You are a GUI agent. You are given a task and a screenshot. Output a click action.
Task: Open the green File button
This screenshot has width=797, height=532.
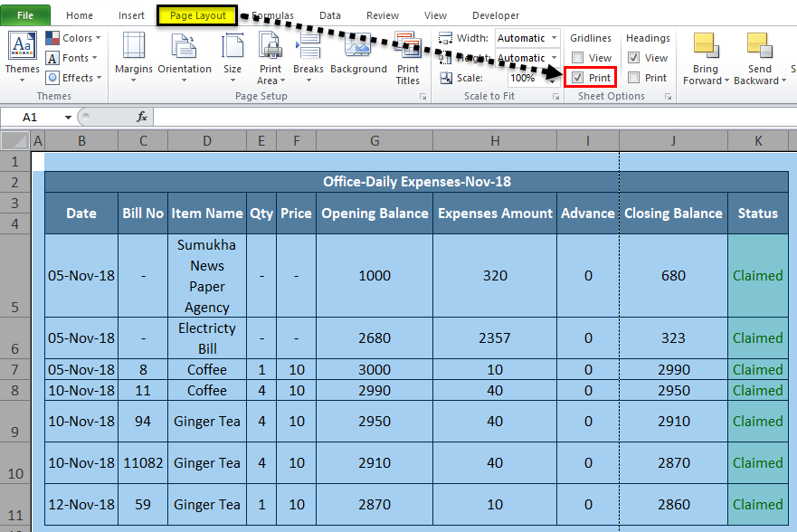point(25,15)
